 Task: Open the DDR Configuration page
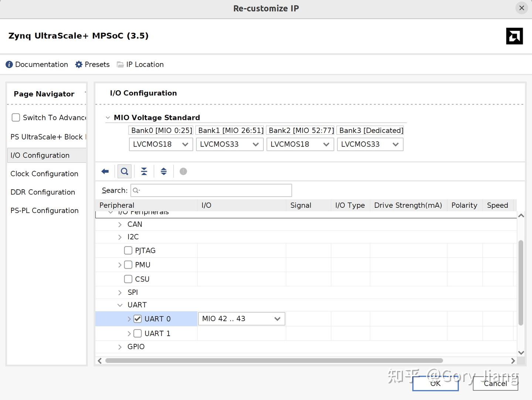(42, 192)
